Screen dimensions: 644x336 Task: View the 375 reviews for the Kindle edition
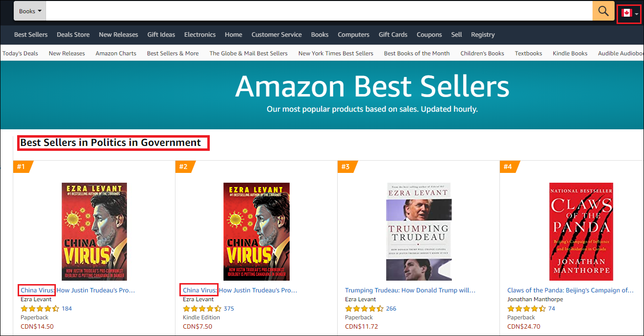[x=229, y=309]
